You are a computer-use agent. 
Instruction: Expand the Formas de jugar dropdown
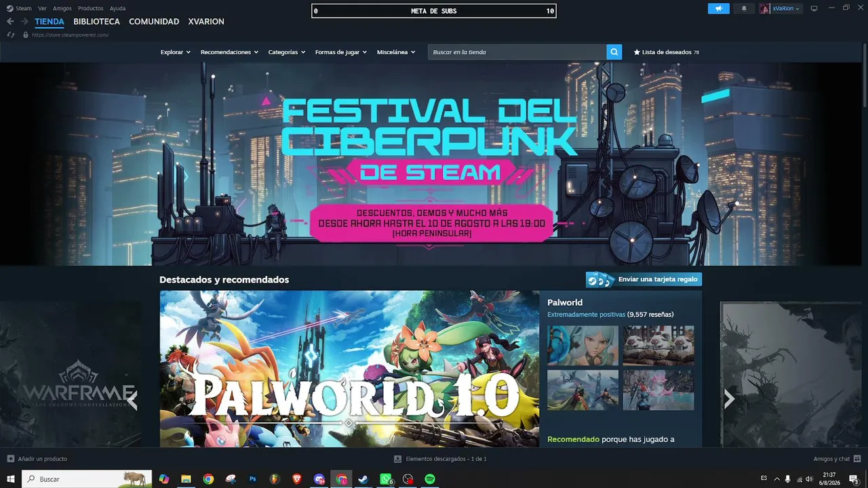coord(341,52)
